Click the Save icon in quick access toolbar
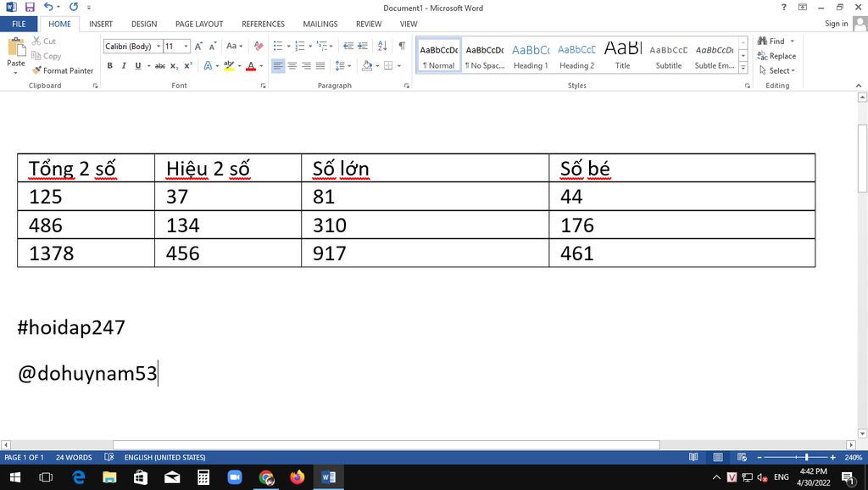The image size is (868, 490). [x=30, y=7]
